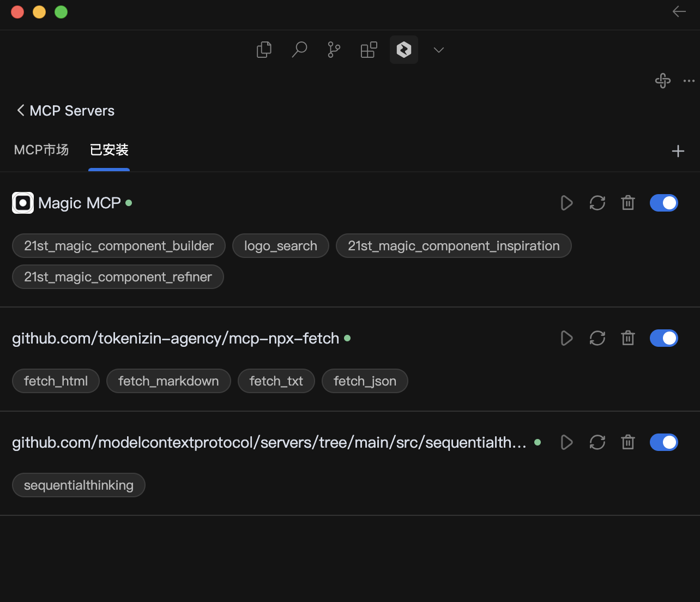Click the sequentialthinking server URL name
This screenshot has height=602, width=700.
tap(269, 442)
